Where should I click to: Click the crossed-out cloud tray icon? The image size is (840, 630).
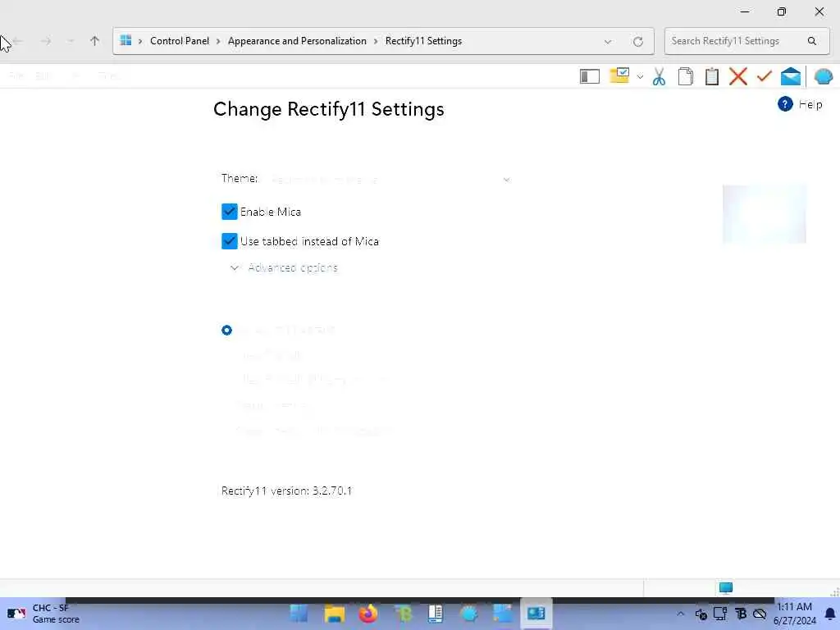760,614
